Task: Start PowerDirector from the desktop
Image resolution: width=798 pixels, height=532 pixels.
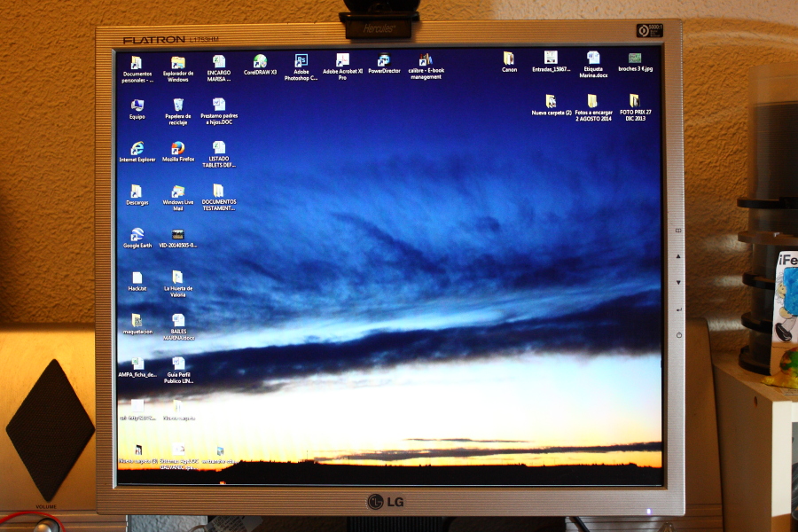Action: point(384,64)
